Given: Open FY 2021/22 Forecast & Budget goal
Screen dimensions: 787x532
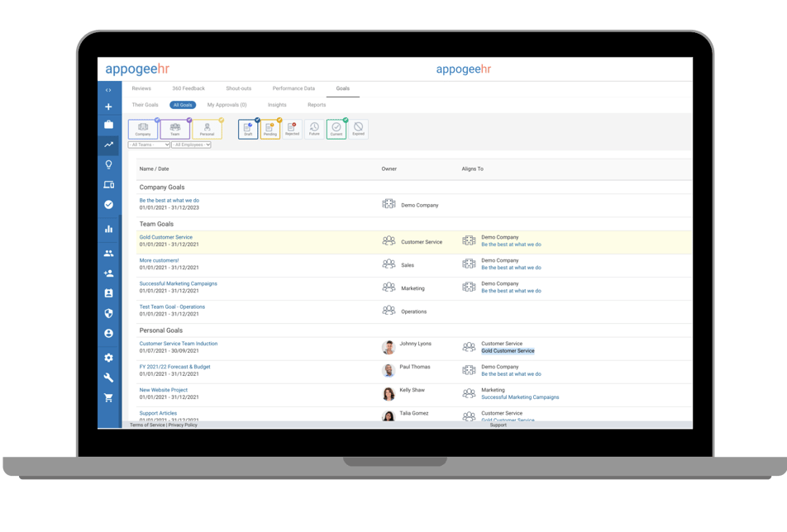Looking at the screenshot, I should point(174,367).
